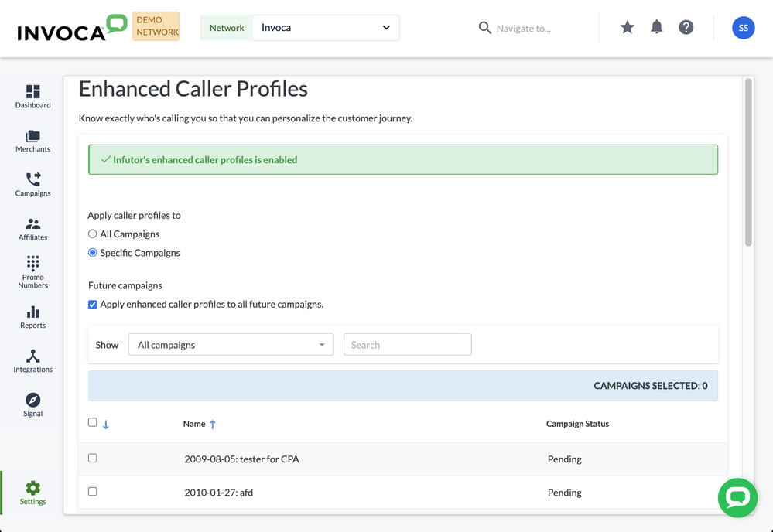Image resolution: width=773 pixels, height=532 pixels.
Task: Click Pending status of afd campaign
Action: [564, 493]
